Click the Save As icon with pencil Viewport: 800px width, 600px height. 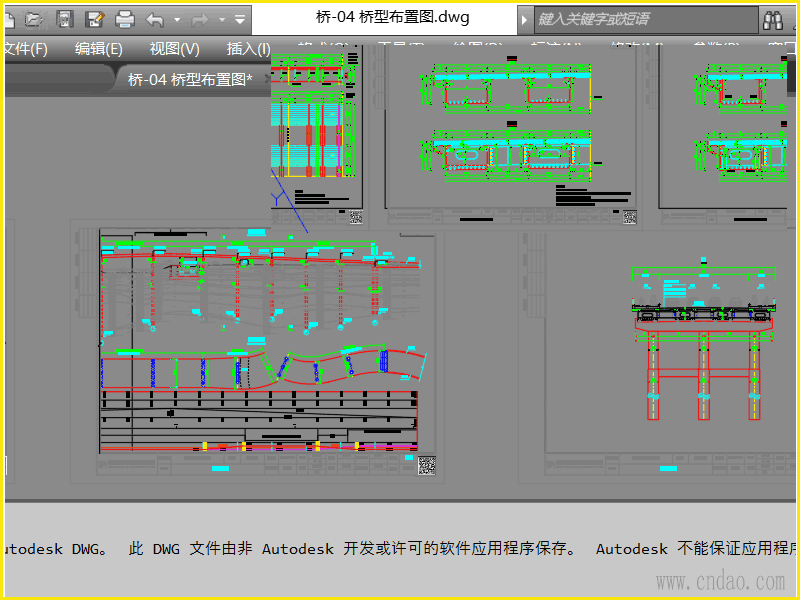point(94,19)
